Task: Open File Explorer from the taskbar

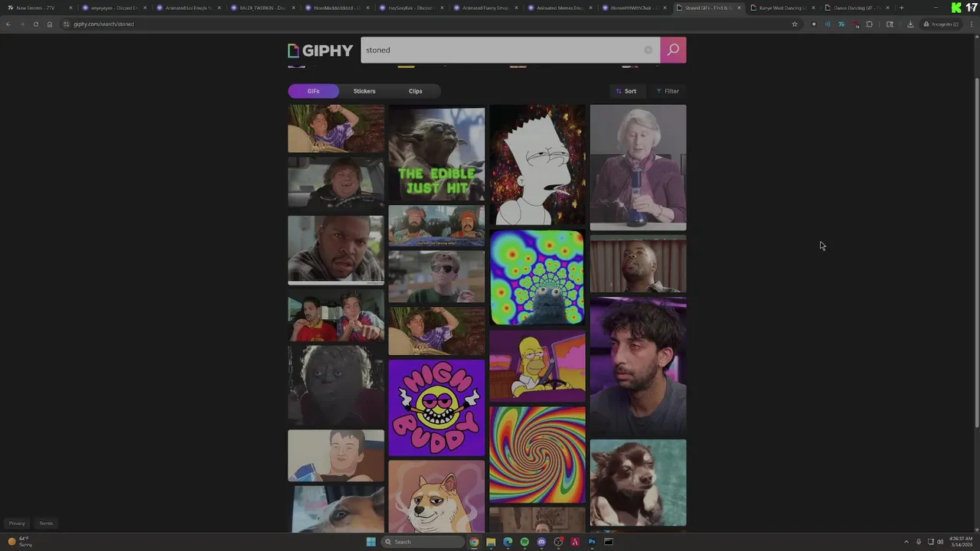Action: 491,542
